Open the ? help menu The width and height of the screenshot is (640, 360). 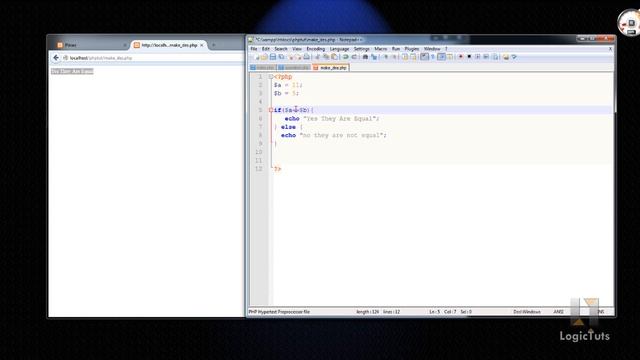[x=446, y=49]
